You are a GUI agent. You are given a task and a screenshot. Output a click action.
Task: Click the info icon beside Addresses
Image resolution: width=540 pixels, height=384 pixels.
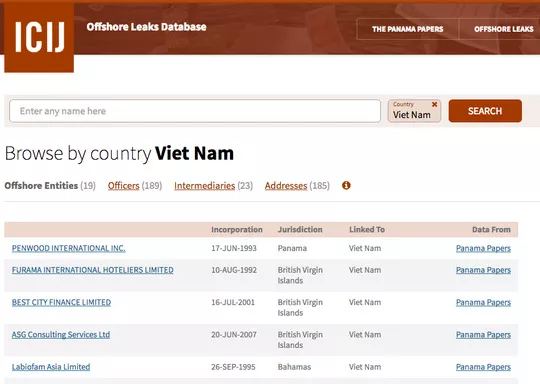pyautogui.click(x=346, y=185)
